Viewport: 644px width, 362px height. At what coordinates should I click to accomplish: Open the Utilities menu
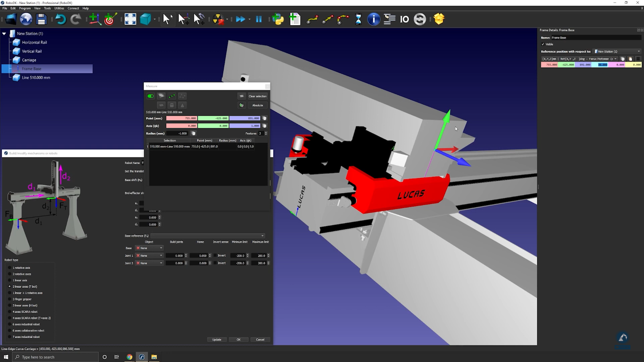coord(59,8)
